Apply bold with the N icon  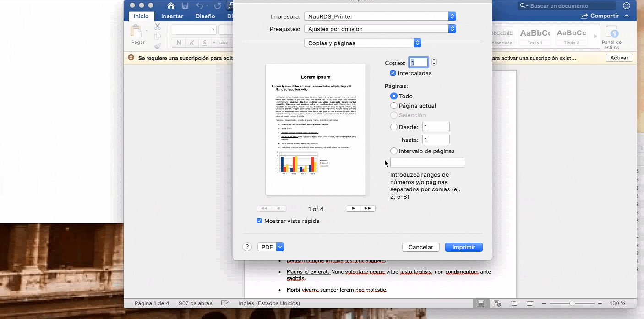(x=178, y=42)
